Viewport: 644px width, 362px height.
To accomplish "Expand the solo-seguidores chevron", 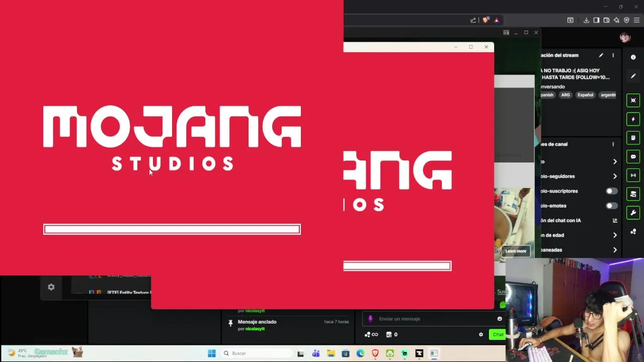I will pyautogui.click(x=615, y=176).
